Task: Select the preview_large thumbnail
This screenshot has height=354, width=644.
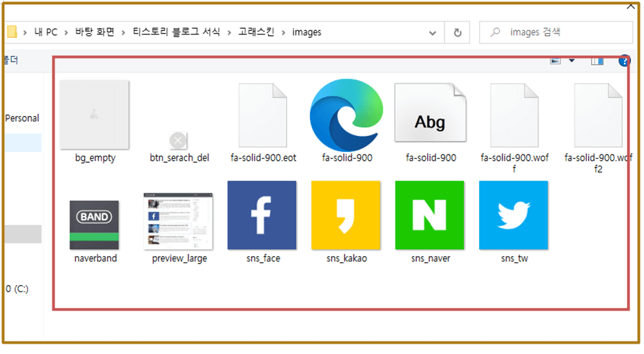Action: (x=178, y=221)
